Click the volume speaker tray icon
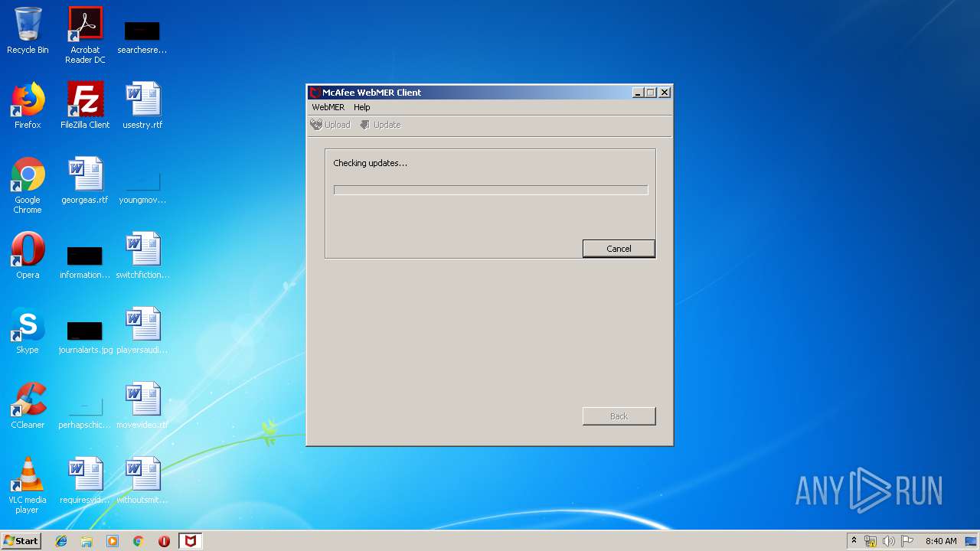This screenshot has width=980, height=551. coord(889,541)
